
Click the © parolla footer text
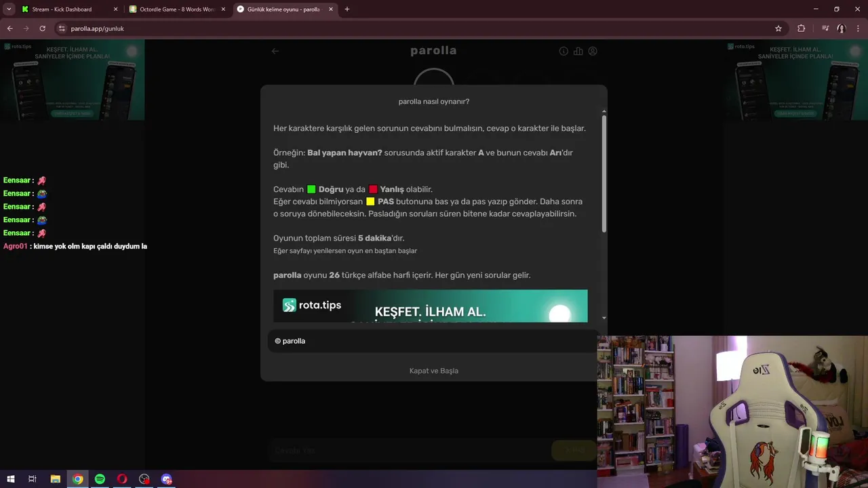click(x=290, y=341)
